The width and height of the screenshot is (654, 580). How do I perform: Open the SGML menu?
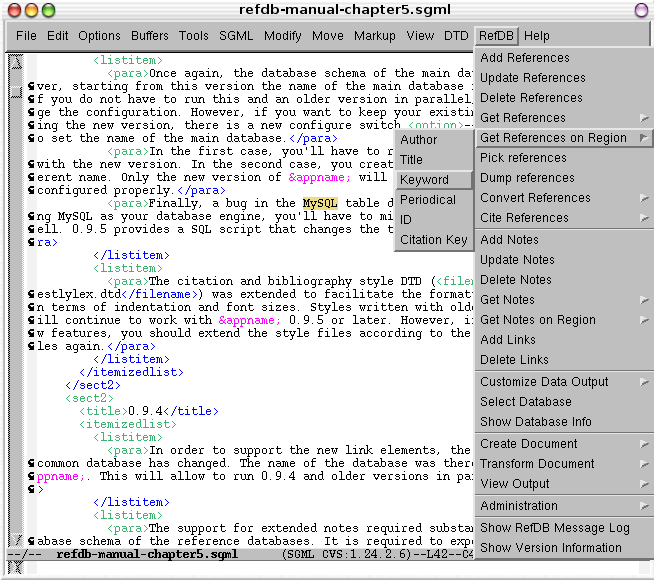click(236, 36)
